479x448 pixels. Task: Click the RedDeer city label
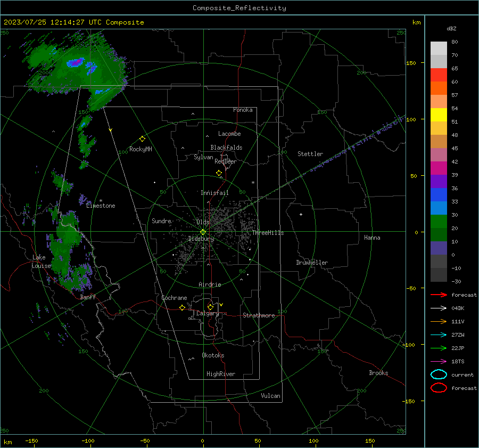(x=226, y=161)
